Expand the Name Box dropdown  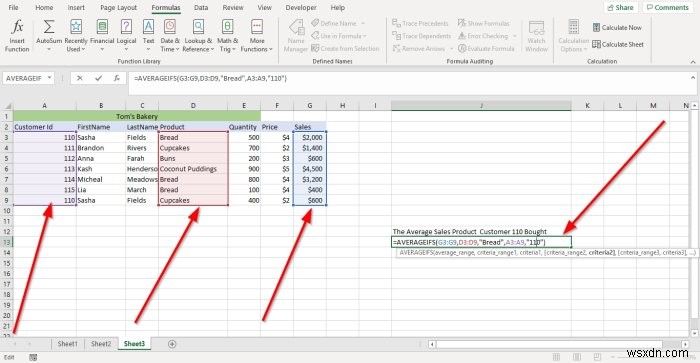49,78
